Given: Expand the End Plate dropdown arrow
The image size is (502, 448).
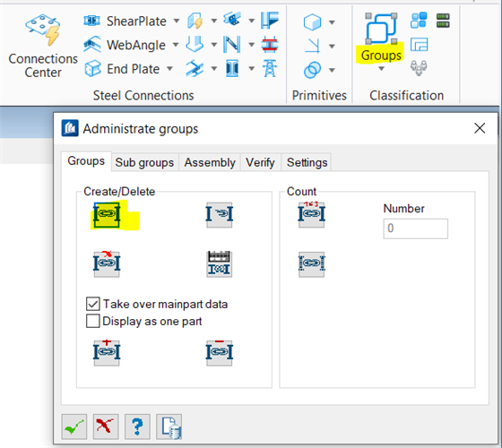Looking at the screenshot, I should coord(169,68).
